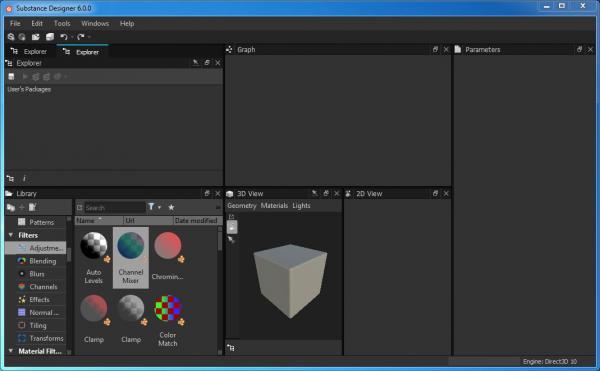Sort by the Name column header
This screenshot has height=371, width=600.
point(99,220)
